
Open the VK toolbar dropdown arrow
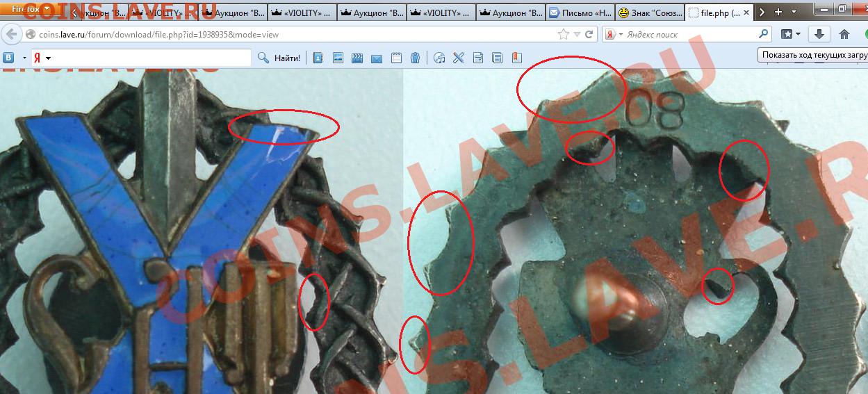(24, 58)
